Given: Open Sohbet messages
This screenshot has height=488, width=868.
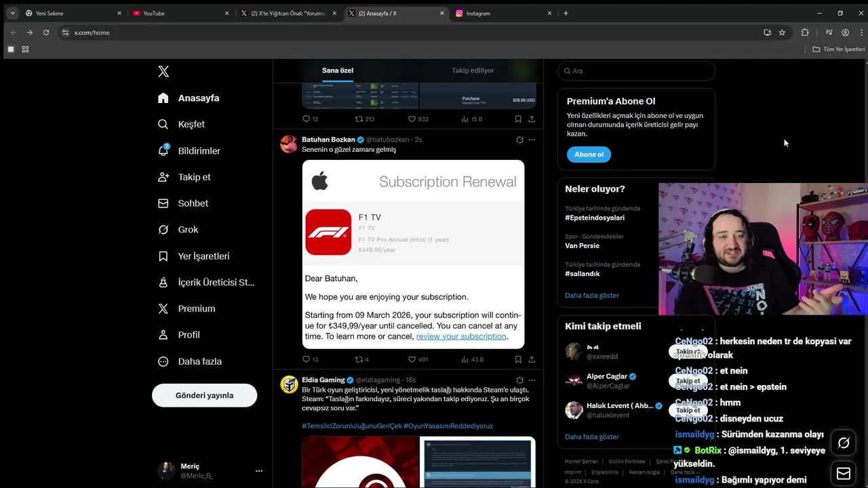Looking at the screenshot, I should (183, 203).
